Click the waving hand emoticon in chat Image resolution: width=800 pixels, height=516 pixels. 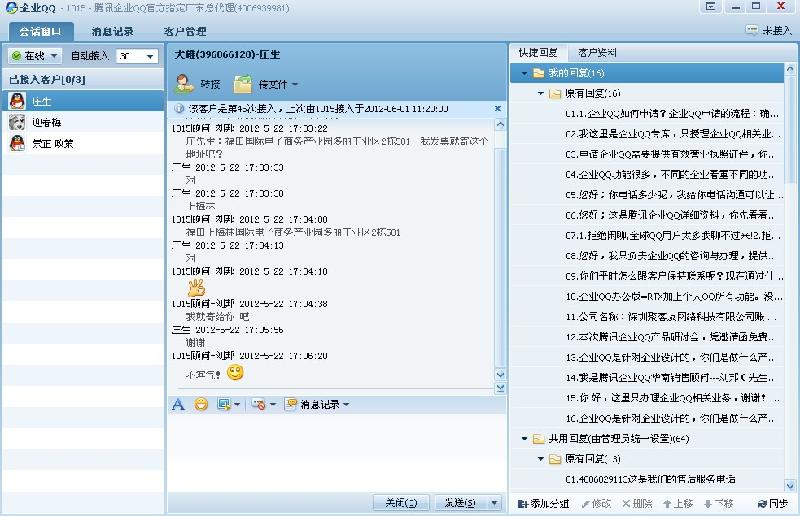tap(196, 287)
